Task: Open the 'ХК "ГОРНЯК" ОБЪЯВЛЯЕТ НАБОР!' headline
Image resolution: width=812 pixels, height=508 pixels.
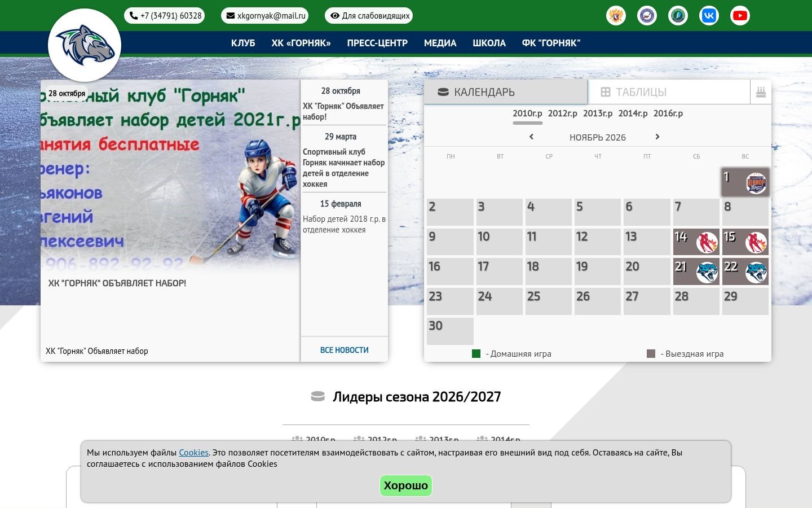Action: point(117,283)
